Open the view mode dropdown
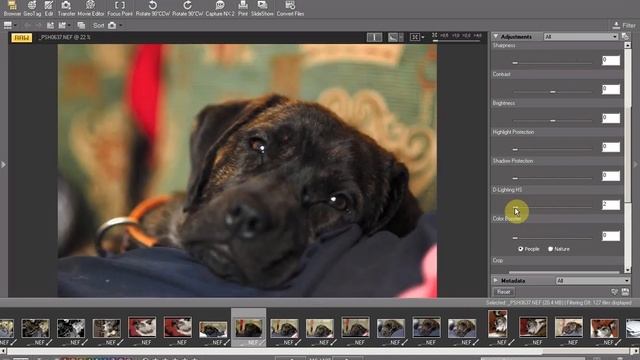Image resolution: width=640 pixels, height=360 pixels. coord(10,25)
